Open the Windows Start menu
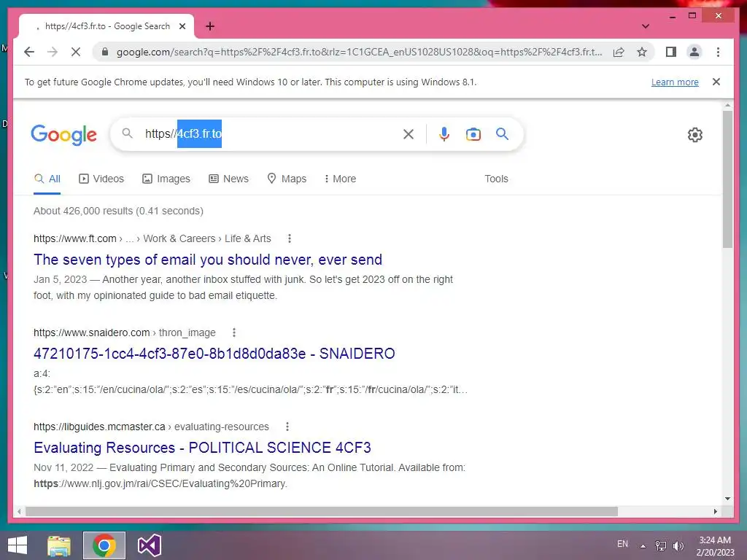747x560 pixels. [x=18, y=545]
